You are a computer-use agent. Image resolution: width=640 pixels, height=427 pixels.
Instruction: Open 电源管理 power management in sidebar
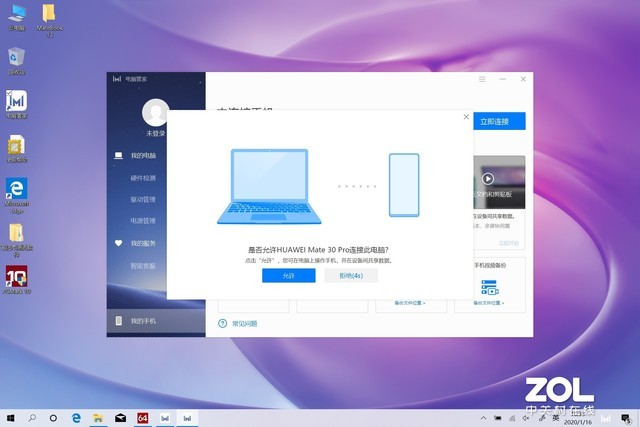143,221
